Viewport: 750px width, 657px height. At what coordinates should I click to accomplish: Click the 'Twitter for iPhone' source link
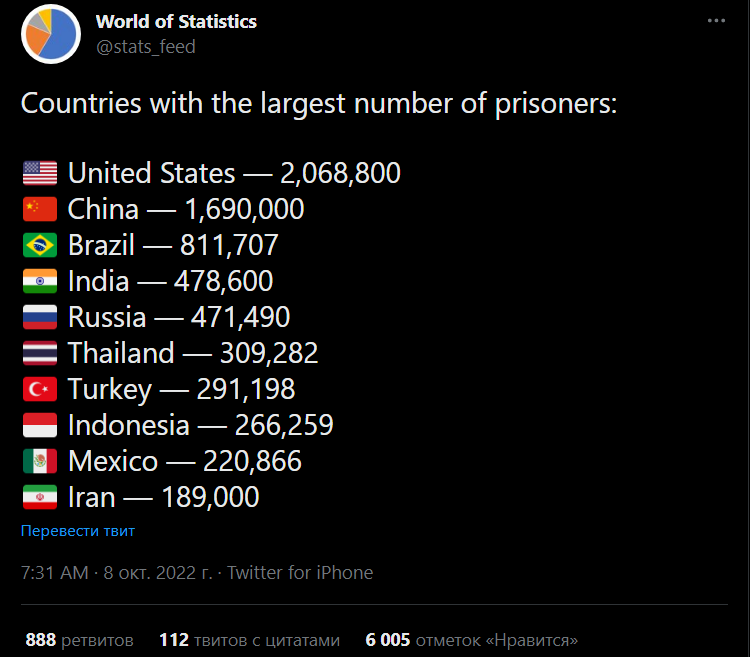300,573
